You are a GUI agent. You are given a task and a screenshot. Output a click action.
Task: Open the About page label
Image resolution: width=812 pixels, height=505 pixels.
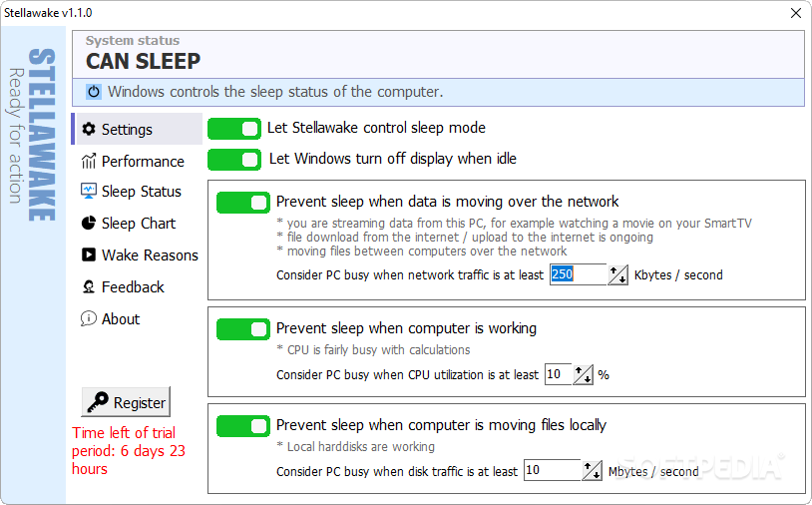point(121,319)
